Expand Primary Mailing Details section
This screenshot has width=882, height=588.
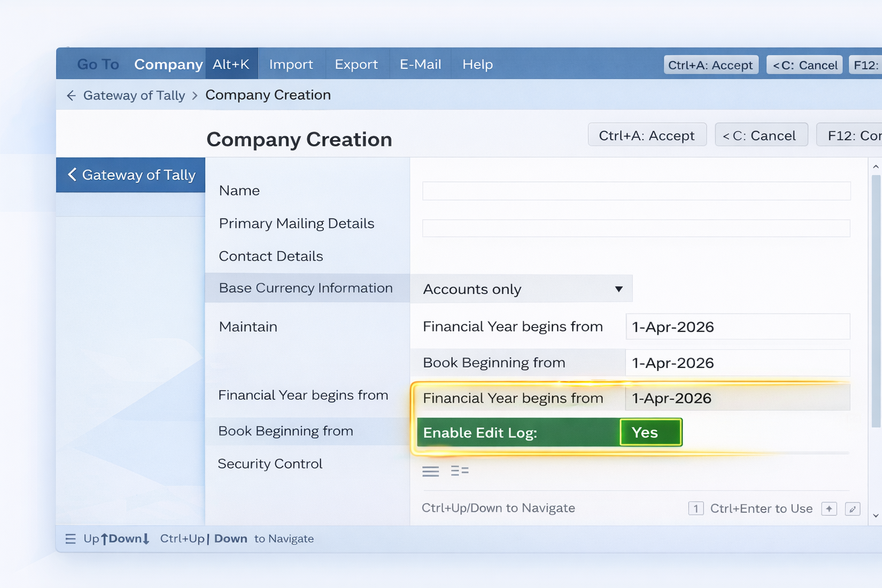coord(296,223)
